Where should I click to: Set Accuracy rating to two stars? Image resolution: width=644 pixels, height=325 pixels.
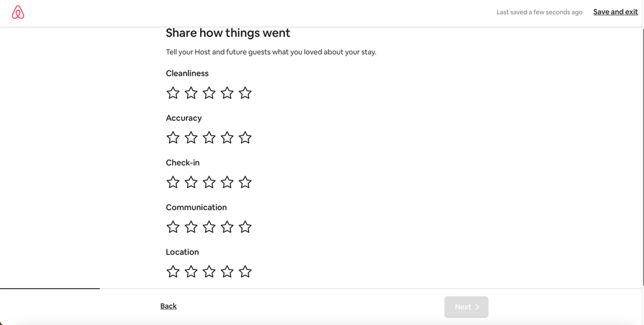point(191,138)
